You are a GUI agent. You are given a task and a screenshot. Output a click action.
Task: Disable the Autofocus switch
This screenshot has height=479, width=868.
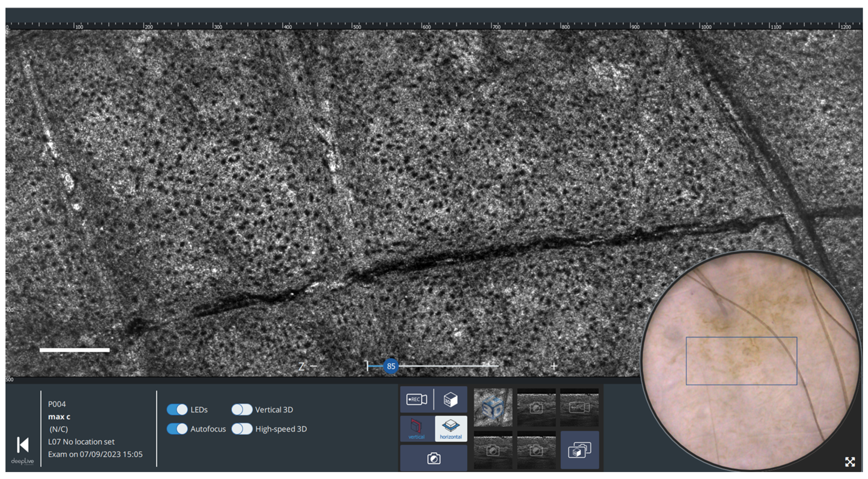177,429
